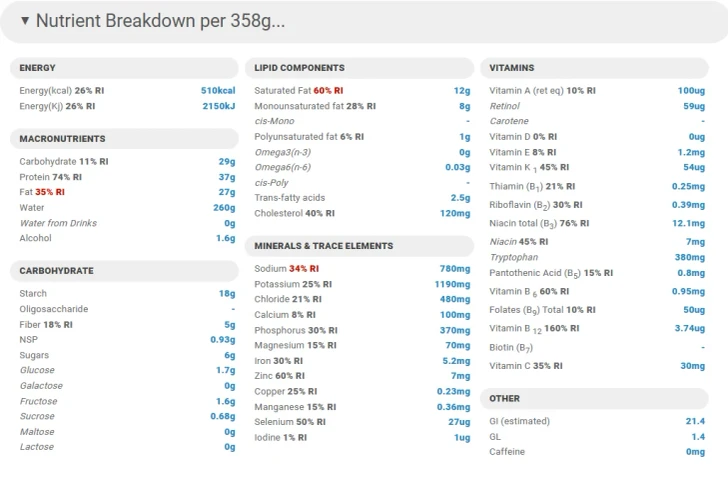Click the Fat 35% RI label
The image size is (728, 486).
[42, 192]
